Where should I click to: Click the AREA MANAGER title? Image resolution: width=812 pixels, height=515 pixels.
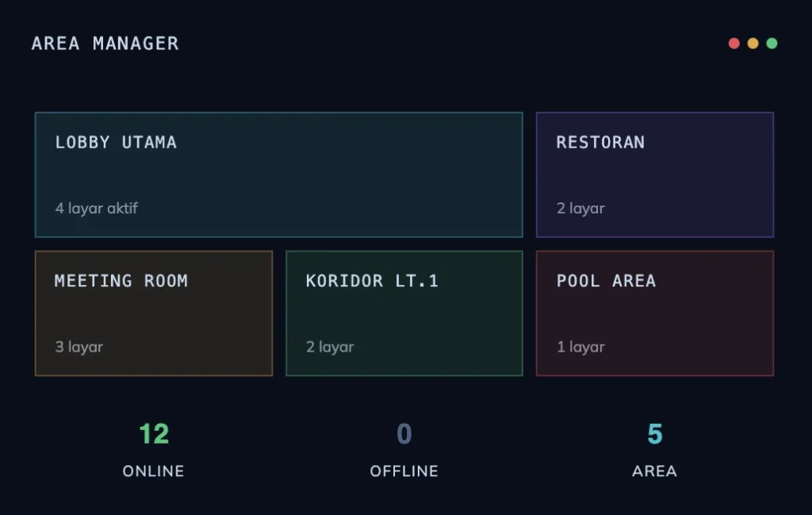coord(105,44)
